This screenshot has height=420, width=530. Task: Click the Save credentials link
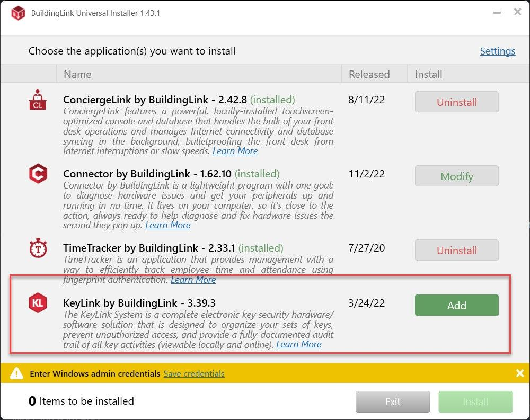[194, 373]
